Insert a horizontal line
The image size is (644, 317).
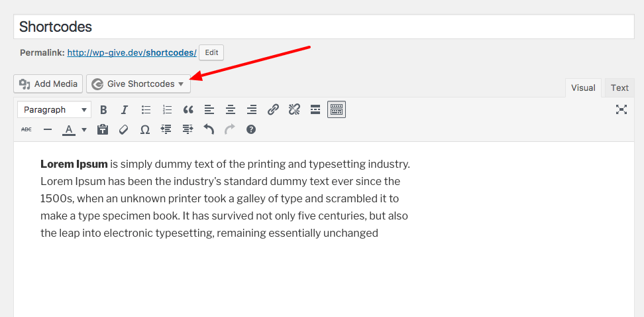[x=48, y=129]
